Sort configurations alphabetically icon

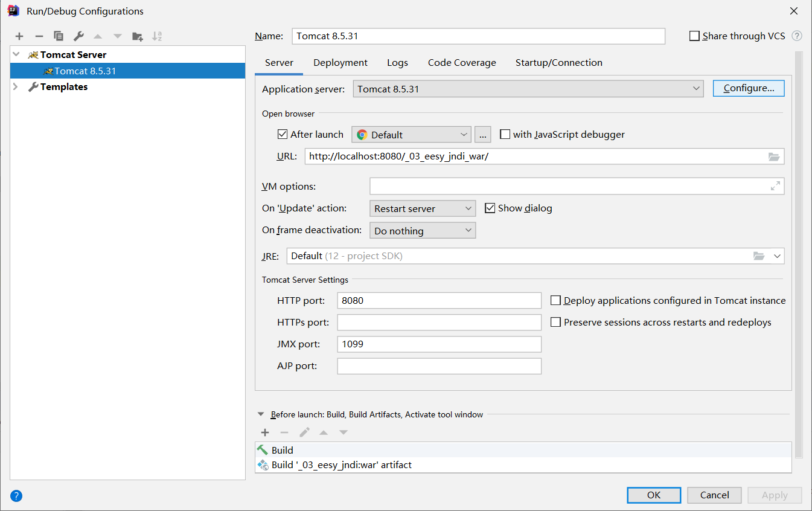coord(157,36)
